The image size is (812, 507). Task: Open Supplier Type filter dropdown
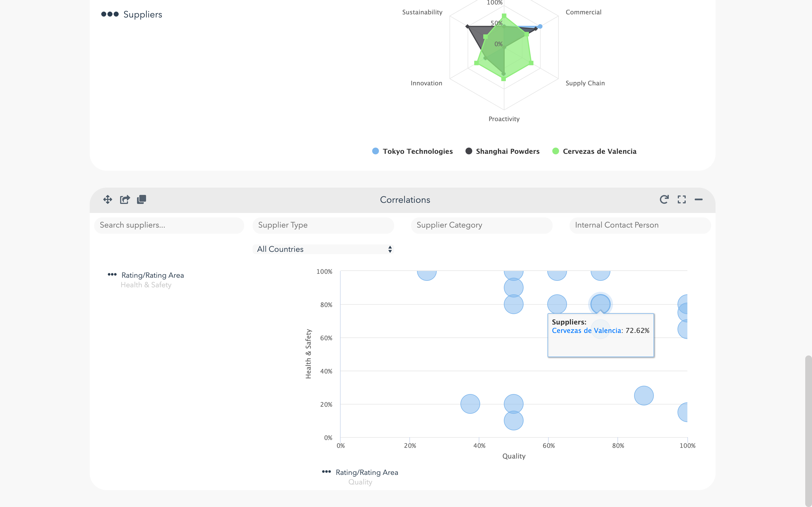(323, 225)
